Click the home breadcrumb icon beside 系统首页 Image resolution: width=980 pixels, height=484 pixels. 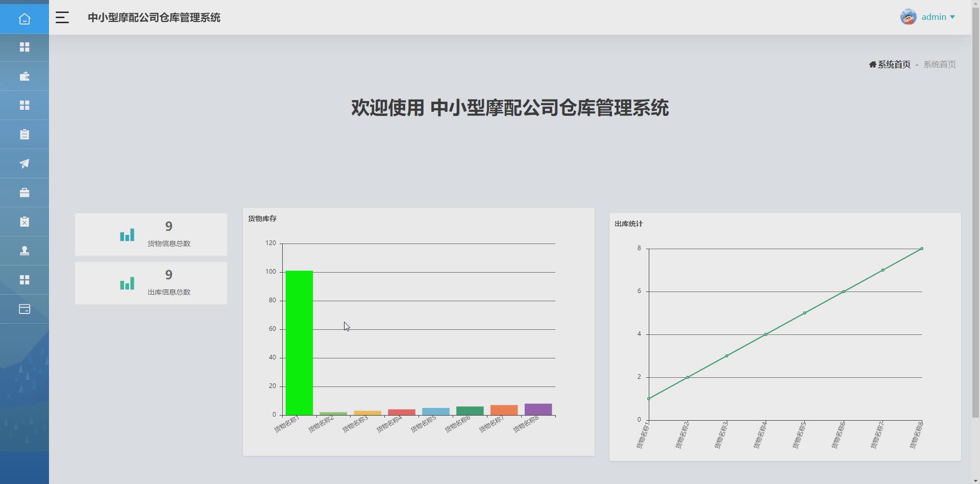click(872, 64)
